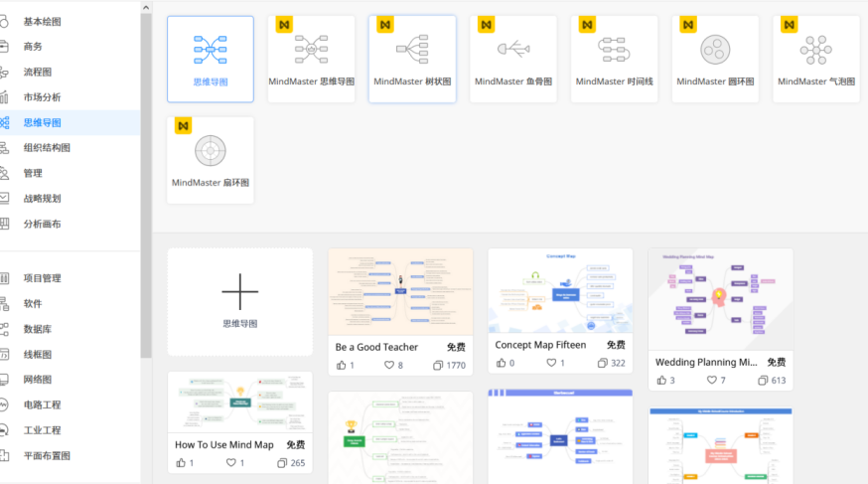The width and height of the screenshot is (868, 484).
Task: Choose MindMaster 鱼骨图 template type
Action: pos(513,59)
